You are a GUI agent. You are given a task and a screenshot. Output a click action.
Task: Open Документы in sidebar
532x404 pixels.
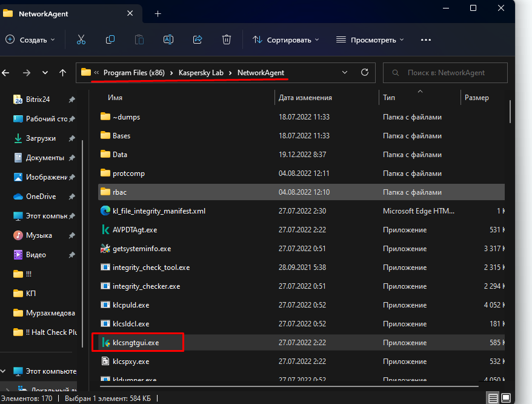pyautogui.click(x=45, y=158)
